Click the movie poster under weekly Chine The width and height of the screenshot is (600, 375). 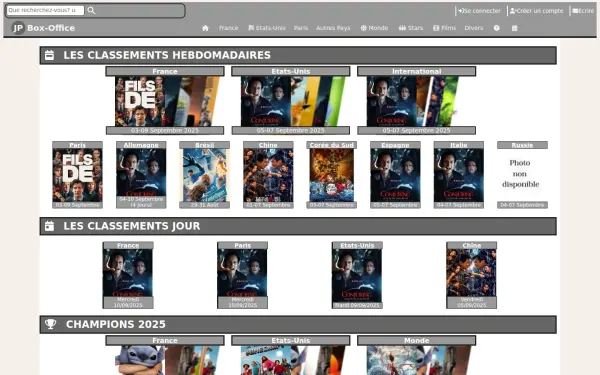tap(268, 175)
